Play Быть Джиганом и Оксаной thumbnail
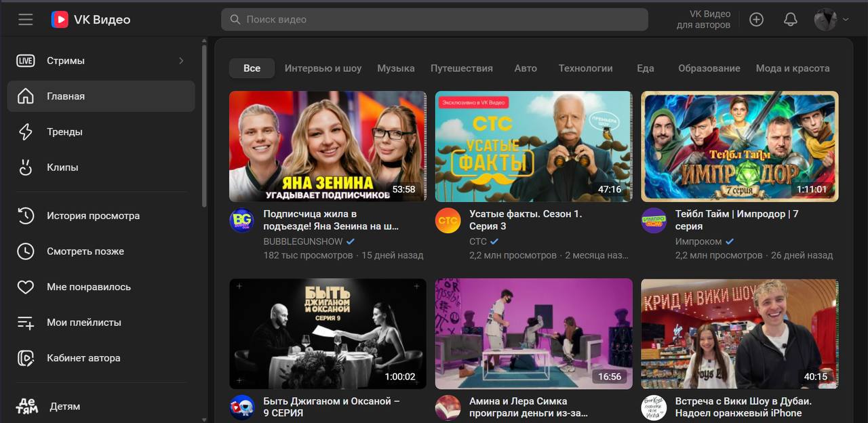The image size is (868, 423). click(328, 334)
